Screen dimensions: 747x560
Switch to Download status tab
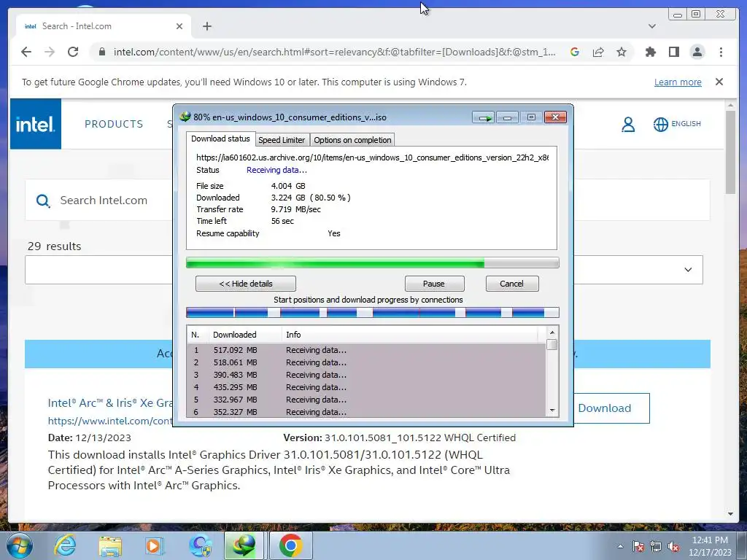220,139
